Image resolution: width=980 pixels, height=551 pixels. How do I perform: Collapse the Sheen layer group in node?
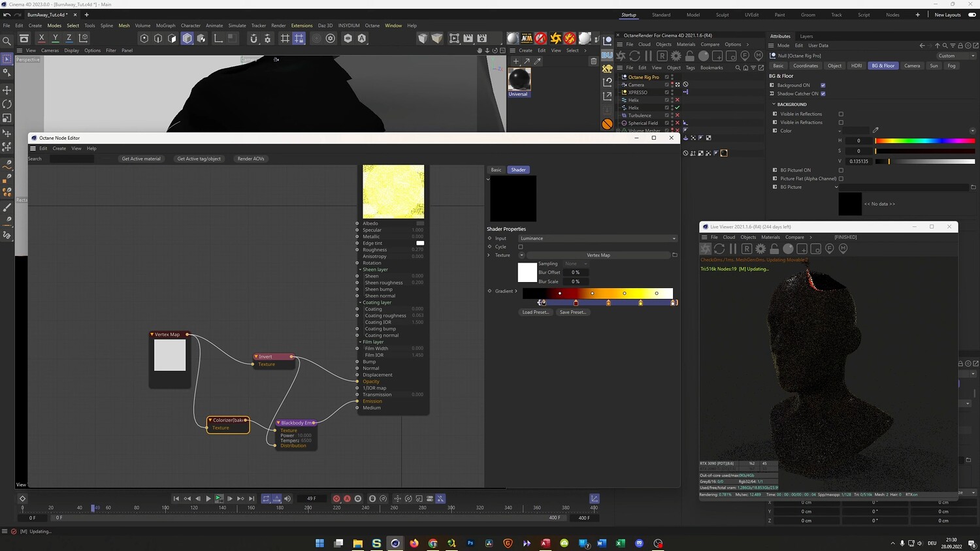tap(360, 270)
